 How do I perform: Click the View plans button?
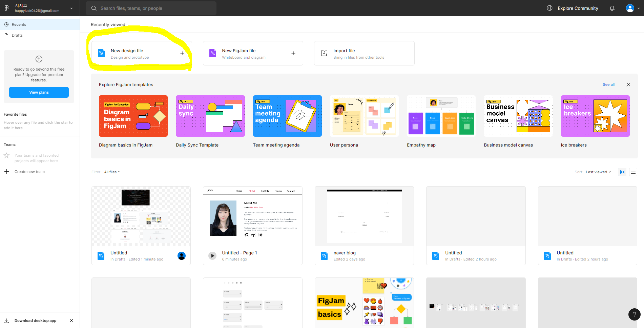coord(39,92)
